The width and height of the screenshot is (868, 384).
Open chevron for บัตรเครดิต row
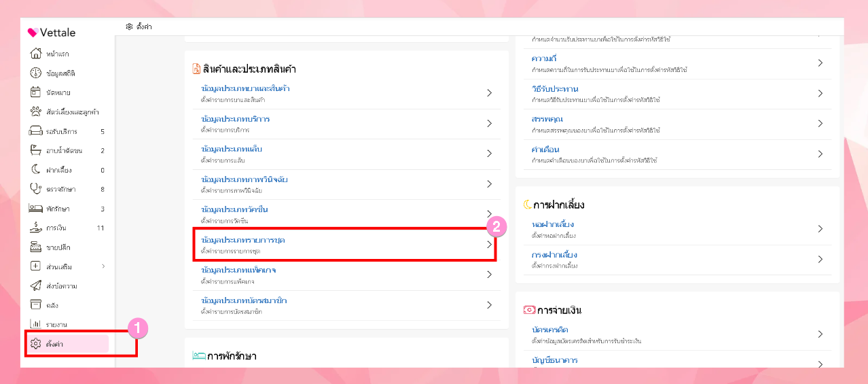[x=820, y=334]
